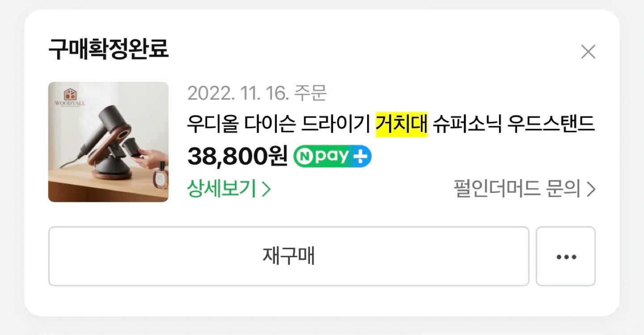
Task: Click the chevron beside 펄인더머드 문의
Action: point(591,190)
